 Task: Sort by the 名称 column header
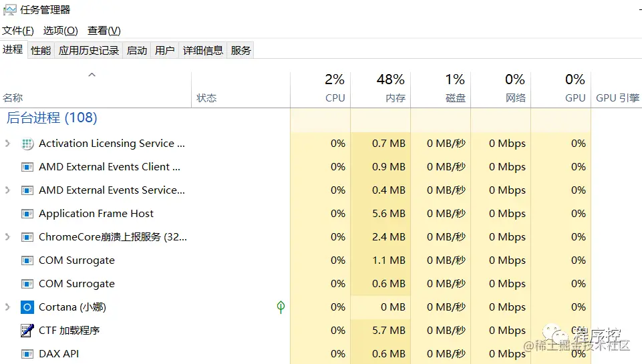[x=96, y=90]
